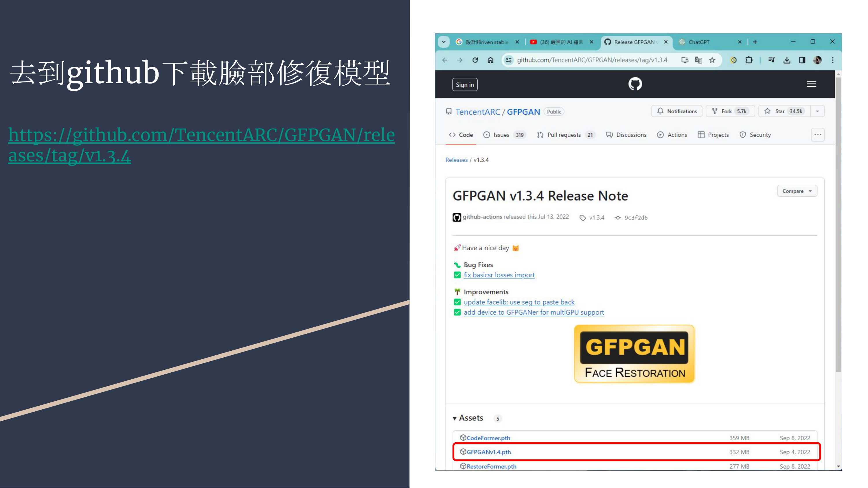Screen dimensions: 868x488
Task: Click the address bar URL field
Action: point(592,60)
